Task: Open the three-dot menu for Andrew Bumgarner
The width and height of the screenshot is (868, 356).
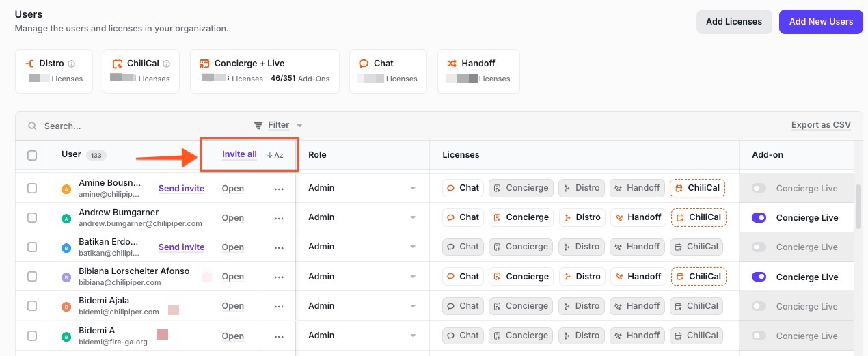Action: point(279,218)
